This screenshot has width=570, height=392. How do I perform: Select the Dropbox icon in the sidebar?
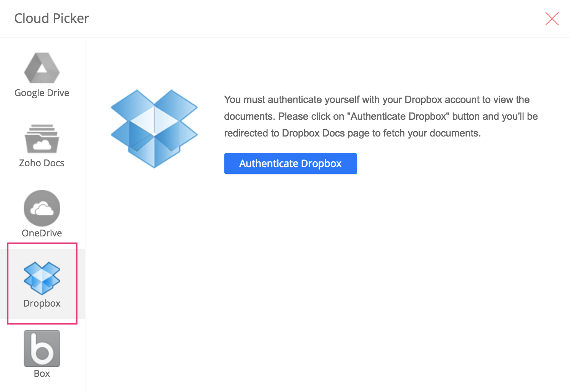point(42,278)
